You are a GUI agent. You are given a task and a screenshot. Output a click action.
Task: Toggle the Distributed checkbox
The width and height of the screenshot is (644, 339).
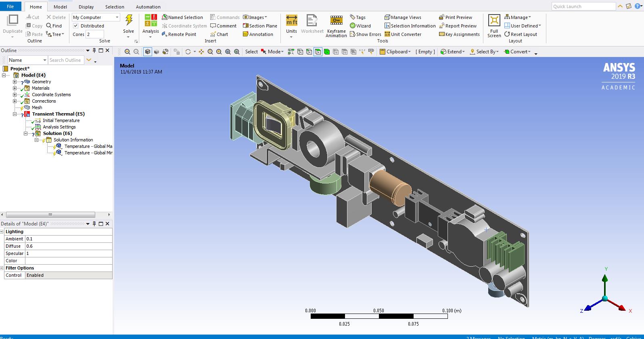75,26
